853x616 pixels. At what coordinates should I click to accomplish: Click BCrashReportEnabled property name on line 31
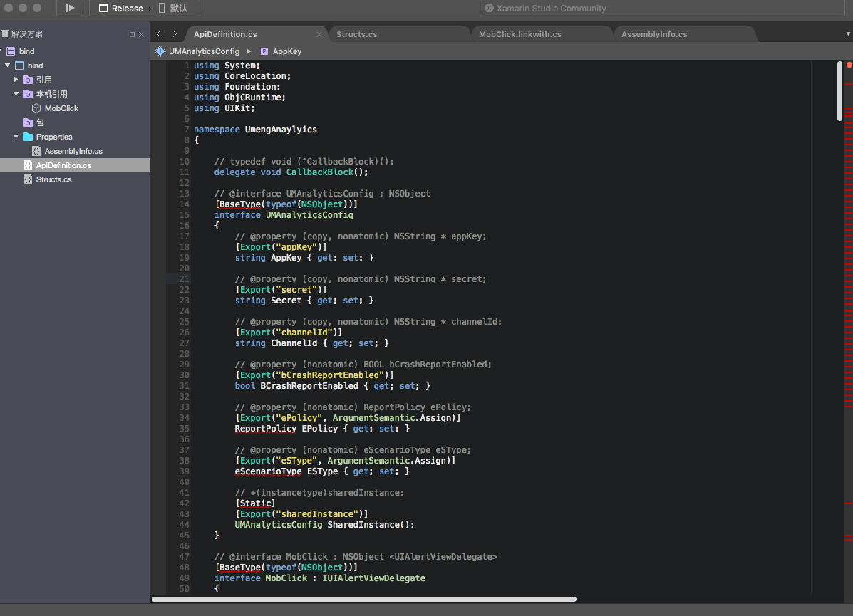(309, 386)
